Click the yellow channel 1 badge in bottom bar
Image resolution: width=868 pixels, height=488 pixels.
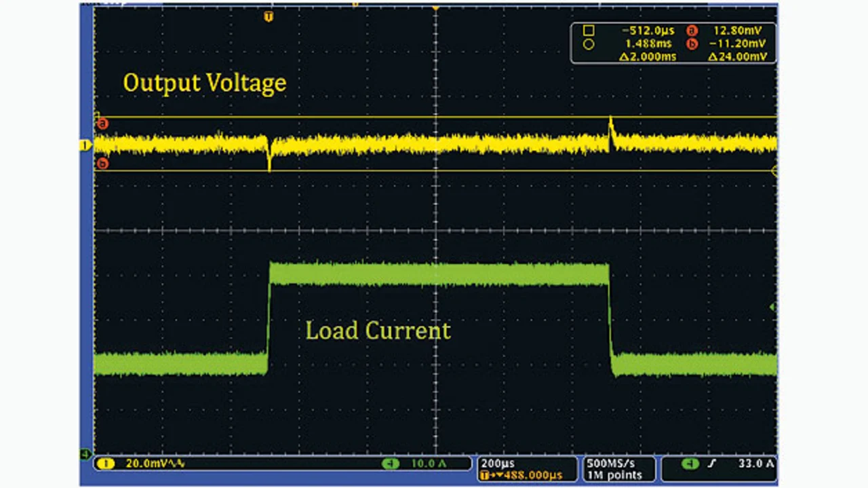pos(104,464)
